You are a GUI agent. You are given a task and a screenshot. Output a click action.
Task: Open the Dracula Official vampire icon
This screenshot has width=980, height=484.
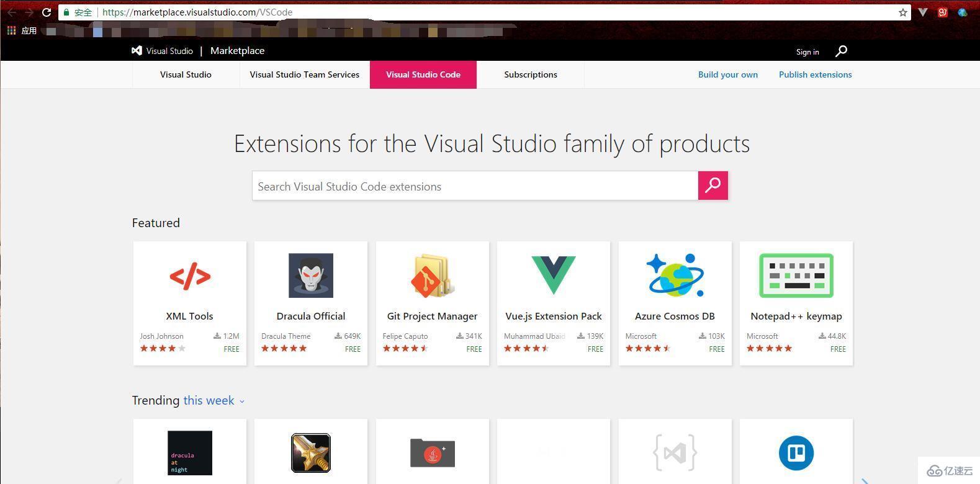click(x=311, y=276)
